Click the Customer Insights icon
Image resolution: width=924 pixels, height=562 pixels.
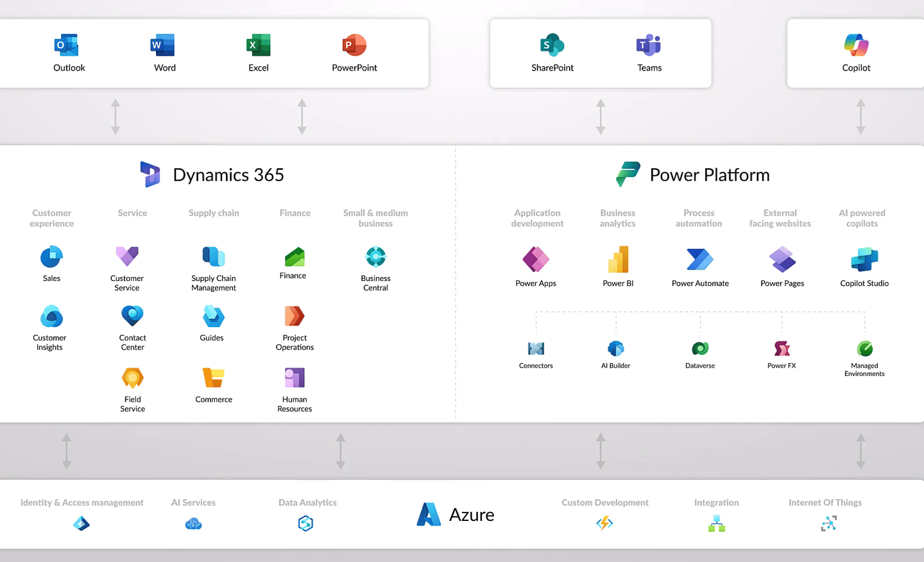click(x=51, y=317)
